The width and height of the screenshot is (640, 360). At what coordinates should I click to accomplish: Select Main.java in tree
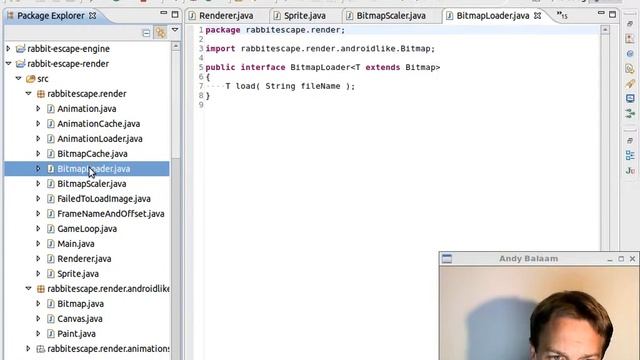76,244
